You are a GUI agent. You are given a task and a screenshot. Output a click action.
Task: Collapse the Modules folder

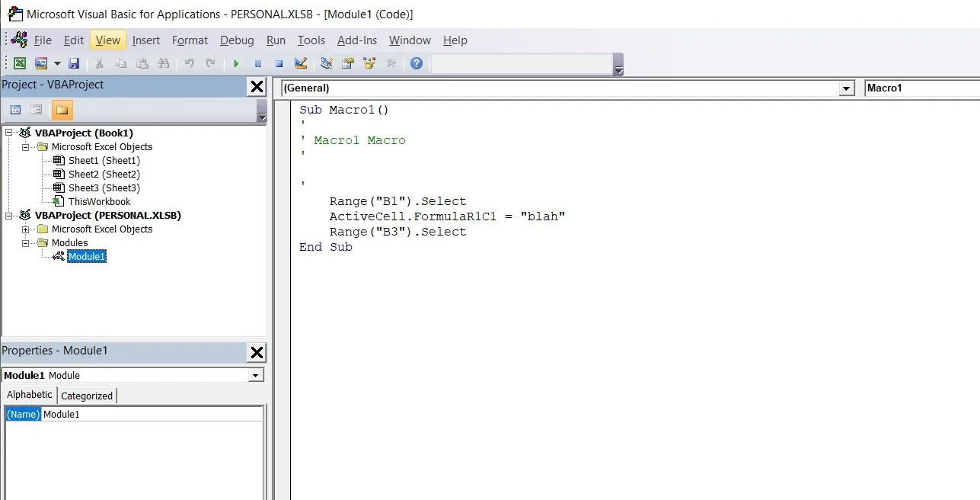[x=25, y=243]
